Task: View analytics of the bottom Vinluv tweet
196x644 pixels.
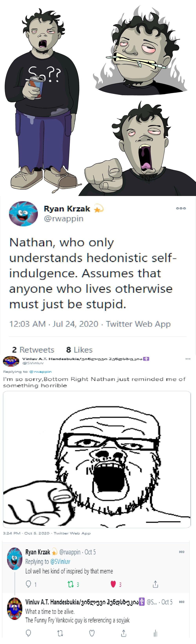Action: click(155, 633)
